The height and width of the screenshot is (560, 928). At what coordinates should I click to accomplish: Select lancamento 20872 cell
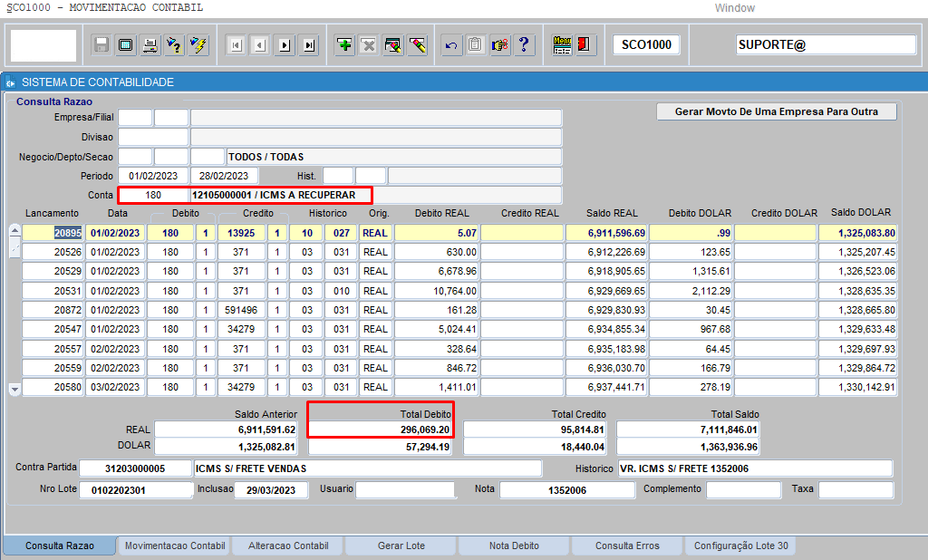[52, 310]
